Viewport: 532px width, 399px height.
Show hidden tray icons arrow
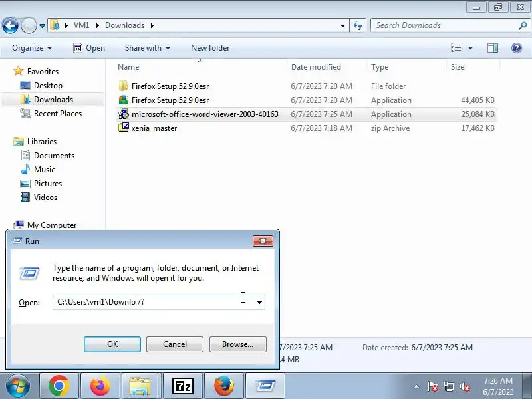pyautogui.click(x=417, y=386)
